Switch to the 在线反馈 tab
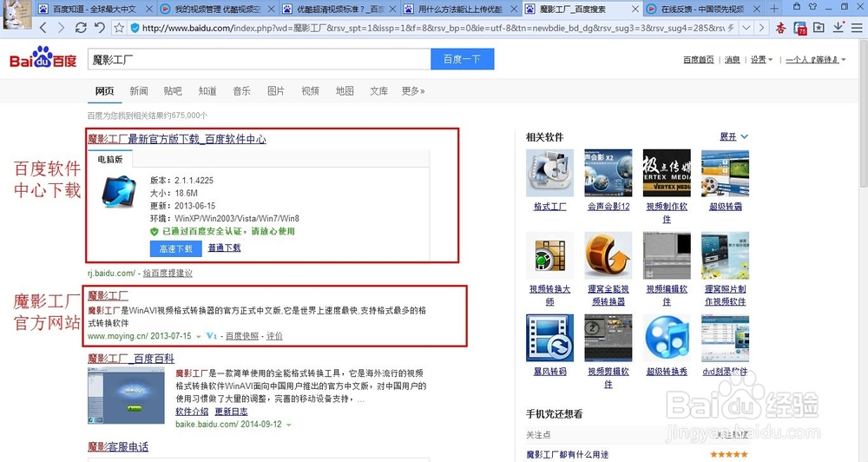This screenshot has height=462, width=868. pyautogui.click(x=703, y=9)
